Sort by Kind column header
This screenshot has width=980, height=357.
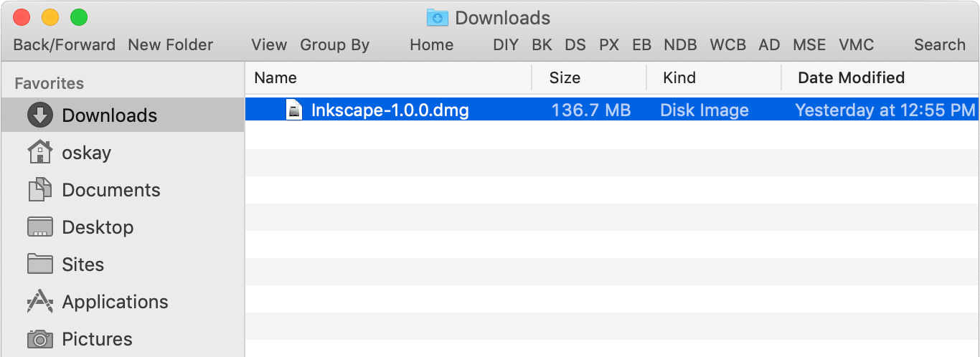(679, 77)
